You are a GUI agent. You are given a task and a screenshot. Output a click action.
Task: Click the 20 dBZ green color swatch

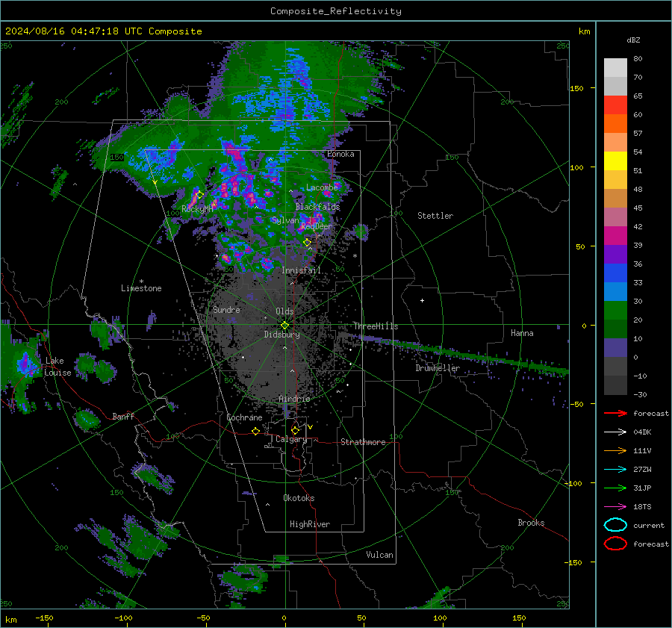(615, 310)
